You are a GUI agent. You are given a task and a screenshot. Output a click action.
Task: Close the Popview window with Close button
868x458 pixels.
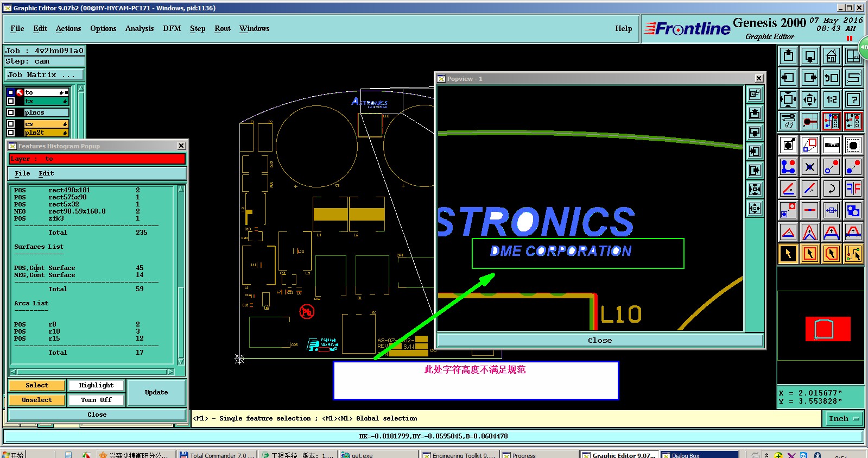[x=600, y=341]
